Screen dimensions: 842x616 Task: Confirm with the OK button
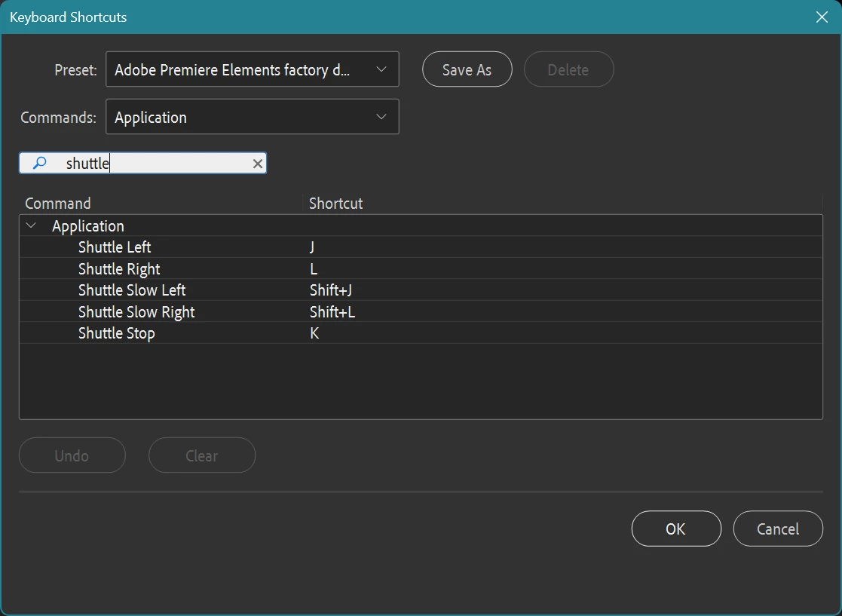click(676, 529)
